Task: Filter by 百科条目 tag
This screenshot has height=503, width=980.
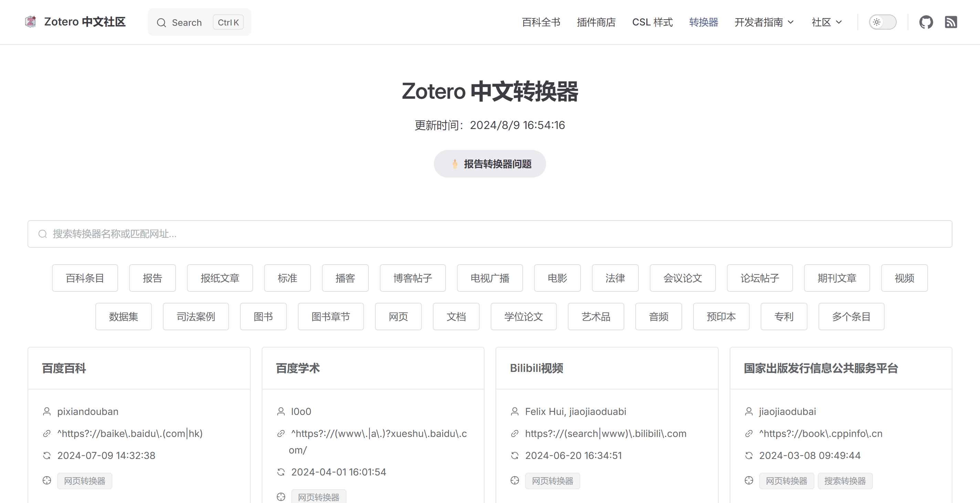Action: pos(85,278)
